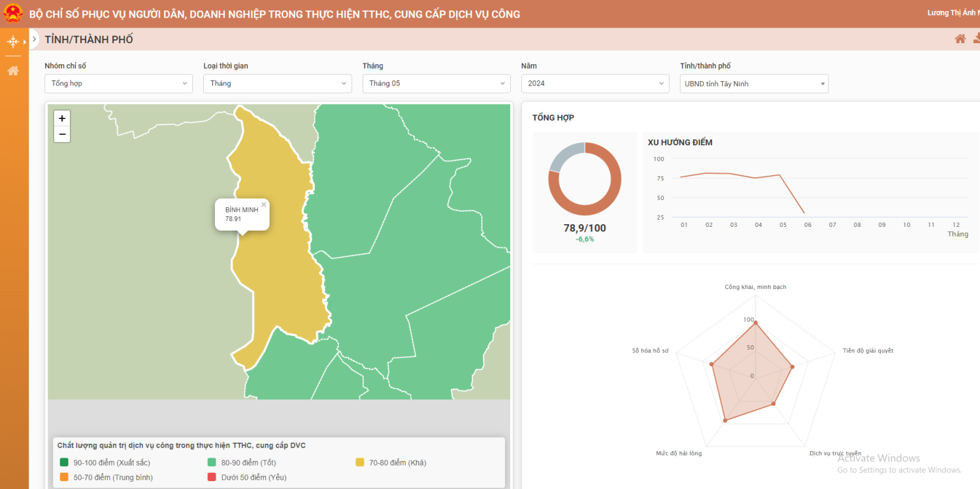Click the 50-70 điểm orange legend swatch
980x489 pixels.
tap(65, 477)
